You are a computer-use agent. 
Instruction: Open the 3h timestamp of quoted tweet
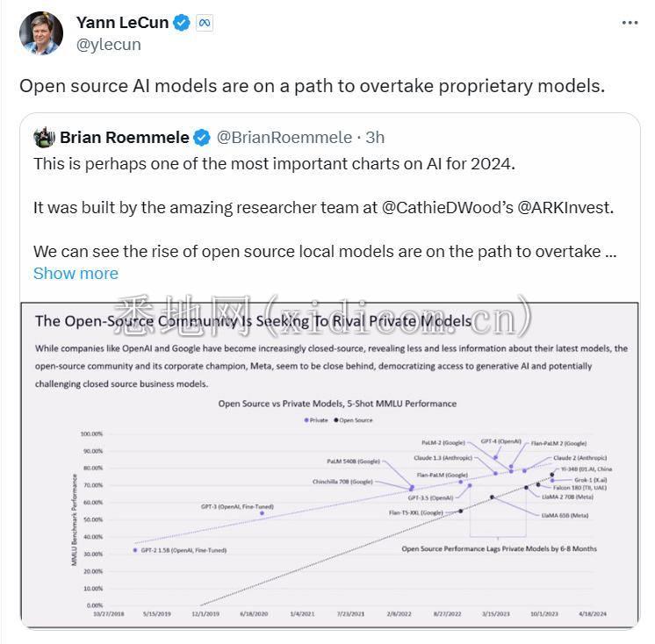tap(375, 138)
